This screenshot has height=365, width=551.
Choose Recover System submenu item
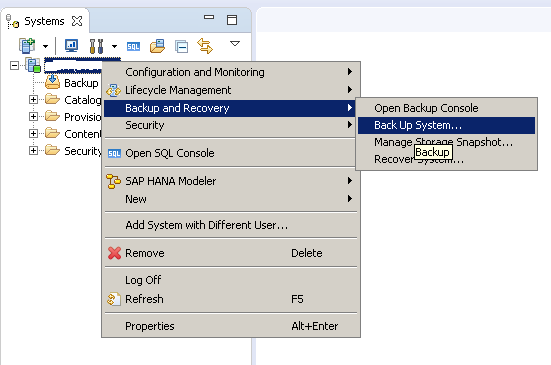coord(446,159)
